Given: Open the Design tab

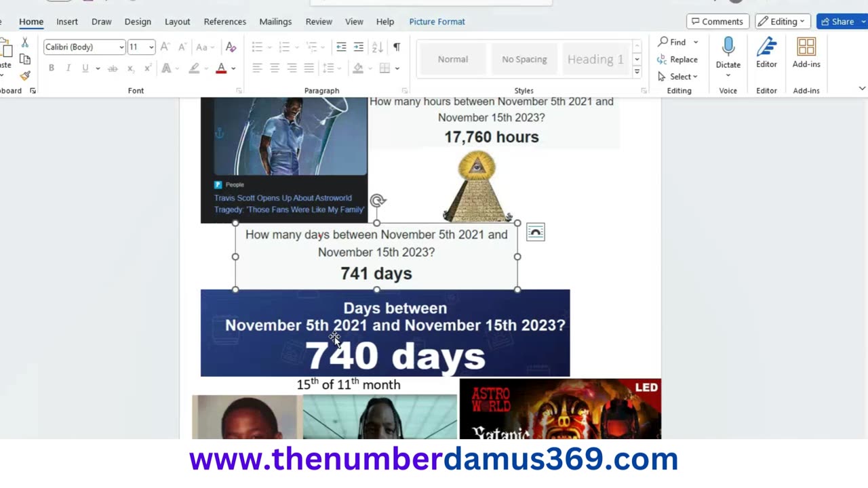Looking at the screenshot, I should pos(138,22).
